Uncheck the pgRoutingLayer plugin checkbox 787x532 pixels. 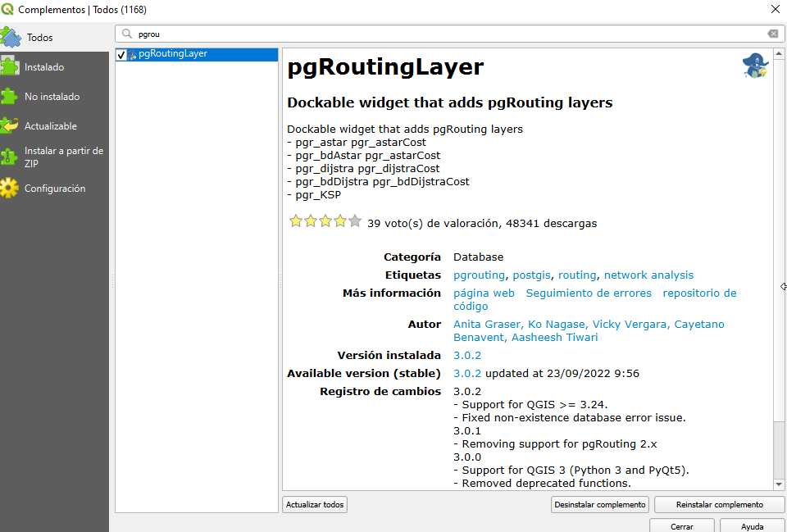[x=121, y=54]
